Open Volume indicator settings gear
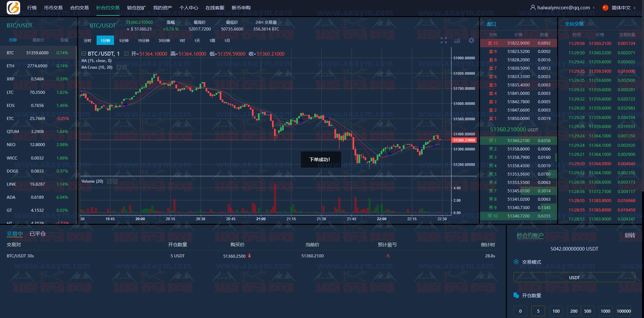Viewport: 644px width, 318px height. pyautogui.click(x=109, y=181)
